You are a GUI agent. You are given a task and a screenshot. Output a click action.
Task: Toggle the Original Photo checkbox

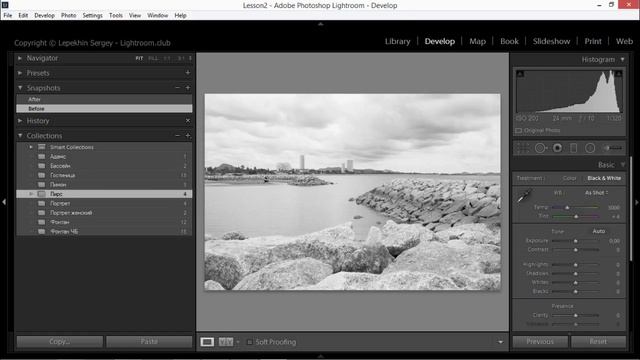click(x=518, y=131)
